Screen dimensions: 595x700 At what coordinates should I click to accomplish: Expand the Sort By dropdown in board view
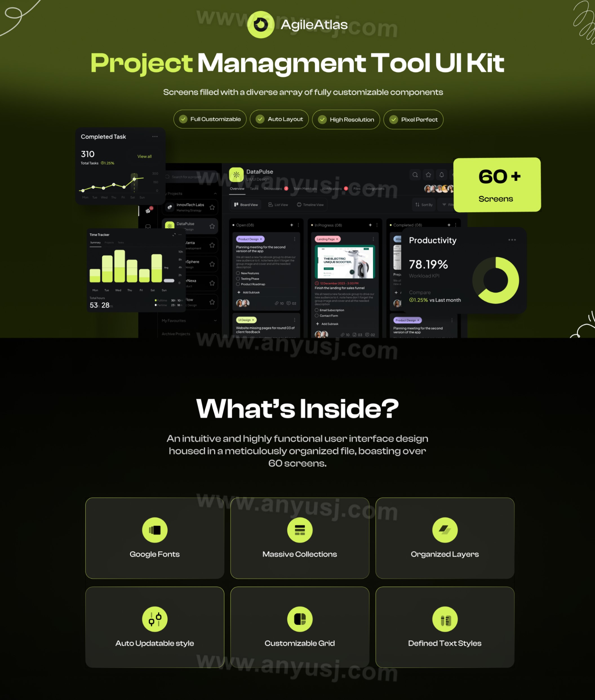pyautogui.click(x=424, y=205)
